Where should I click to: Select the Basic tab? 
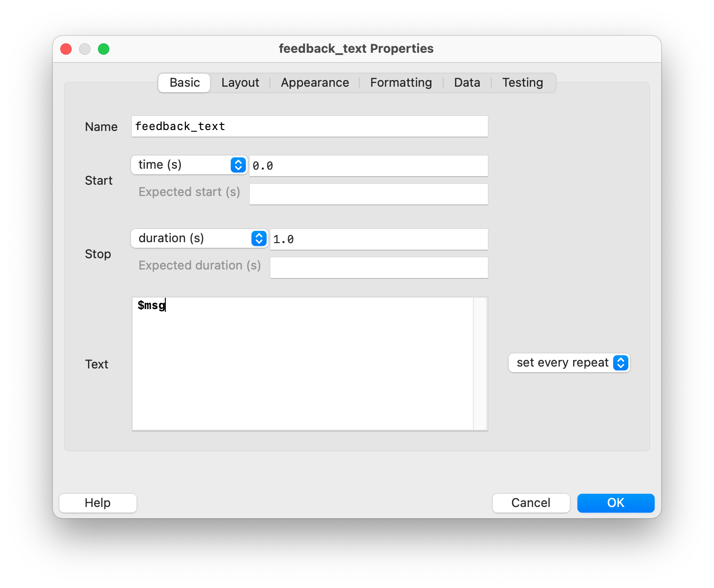185,83
